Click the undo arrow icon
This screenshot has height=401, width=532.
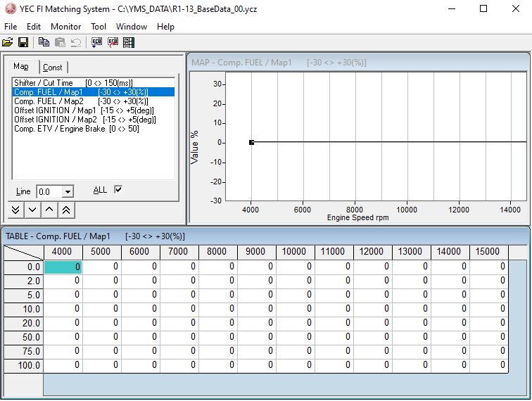coord(76,42)
